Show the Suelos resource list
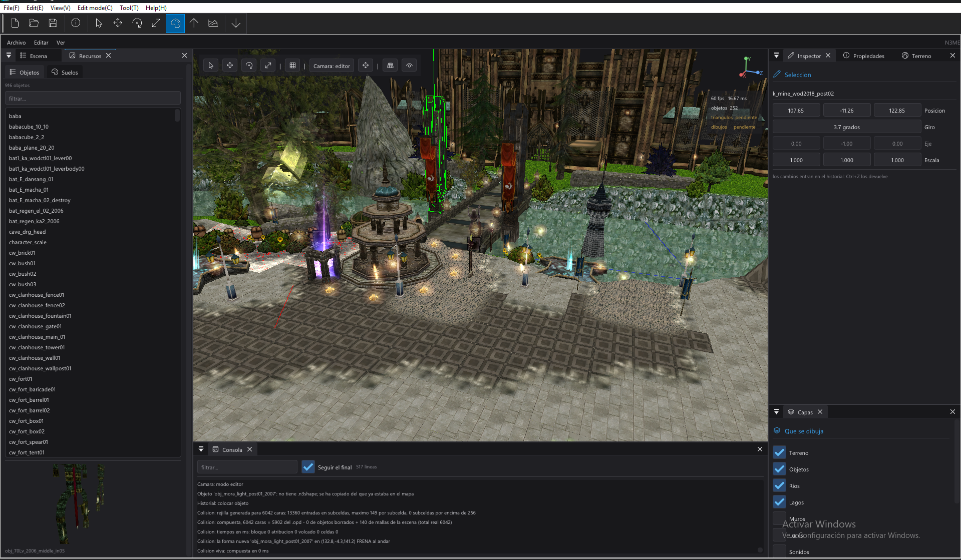This screenshot has width=961, height=560. point(65,72)
